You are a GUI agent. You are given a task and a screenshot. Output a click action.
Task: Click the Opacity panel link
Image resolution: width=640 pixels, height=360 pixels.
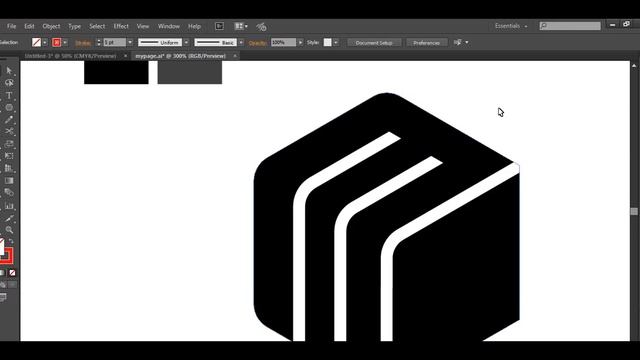(x=258, y=43)
